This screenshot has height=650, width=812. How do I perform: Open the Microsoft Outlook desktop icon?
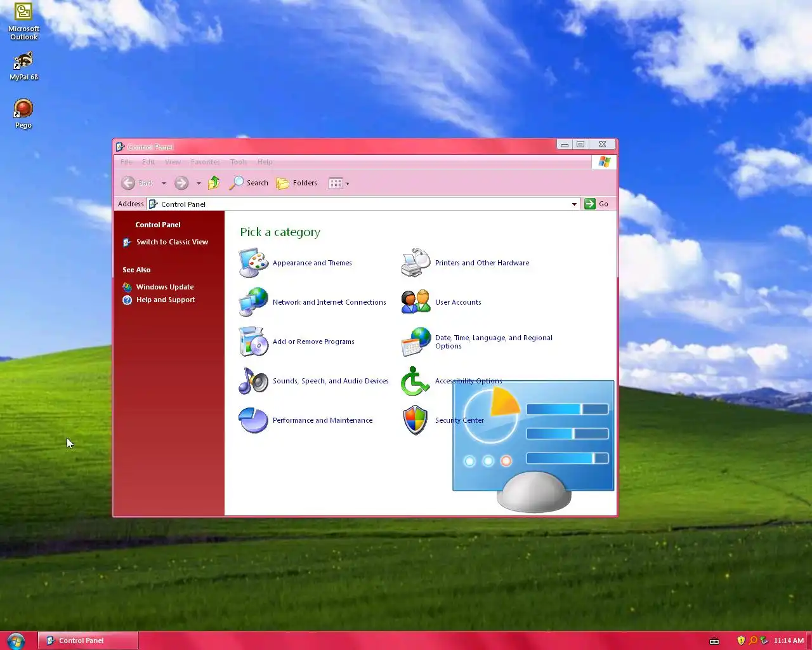tap(23, 22)
